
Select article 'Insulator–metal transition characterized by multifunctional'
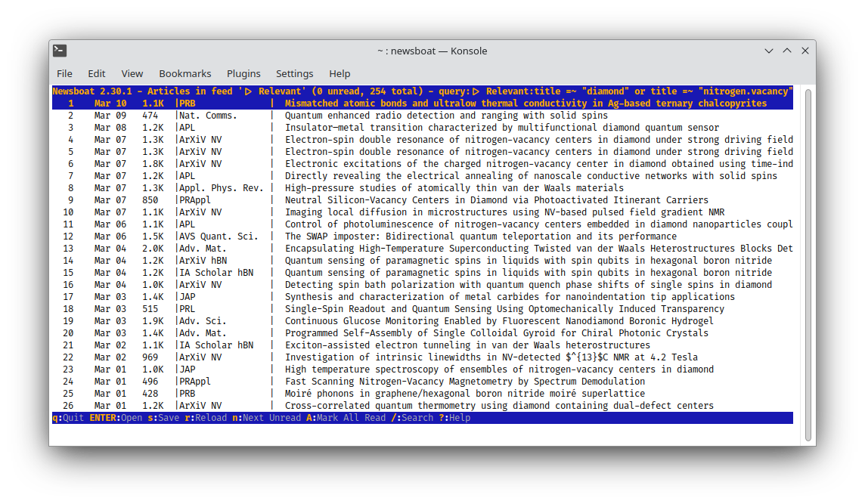423,128
